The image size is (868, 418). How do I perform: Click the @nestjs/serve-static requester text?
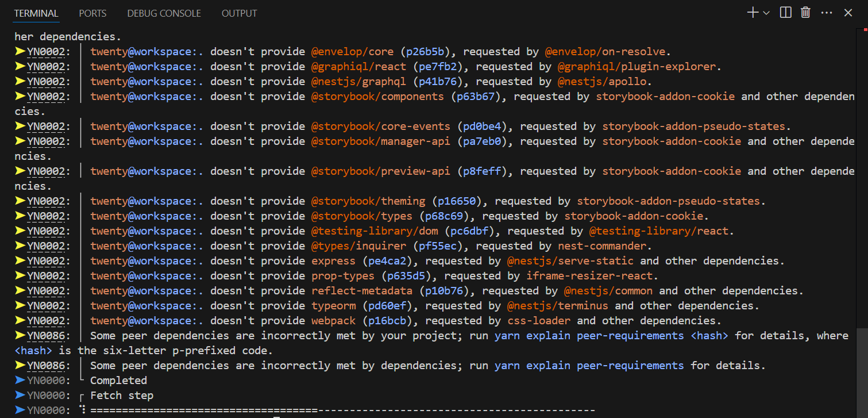pos(570,260)
